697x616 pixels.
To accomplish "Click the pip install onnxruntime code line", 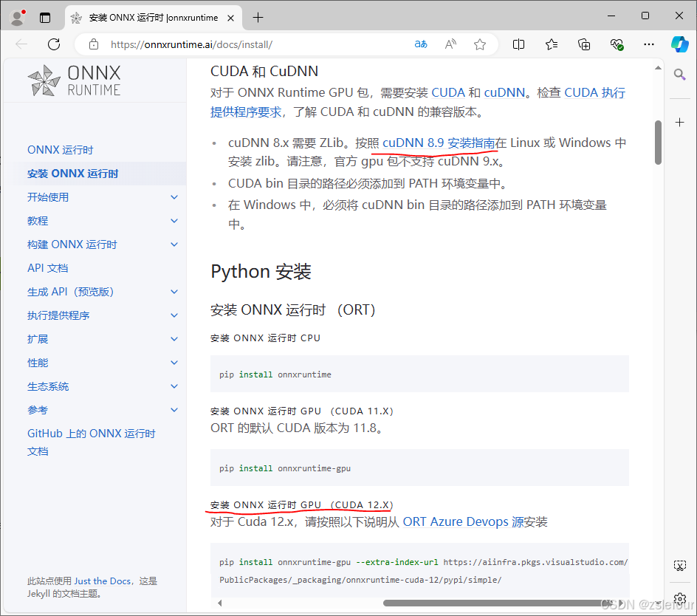I will click(275, 374).
